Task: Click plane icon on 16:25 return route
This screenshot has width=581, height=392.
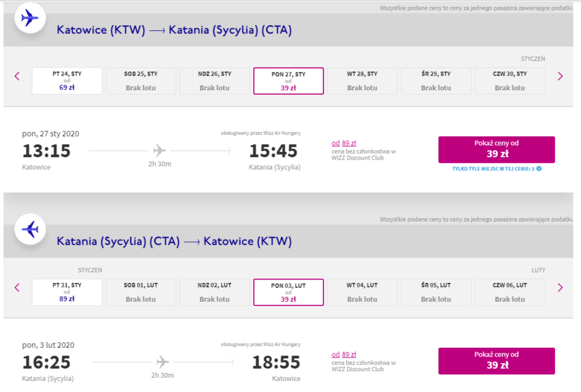Action: 162,362
